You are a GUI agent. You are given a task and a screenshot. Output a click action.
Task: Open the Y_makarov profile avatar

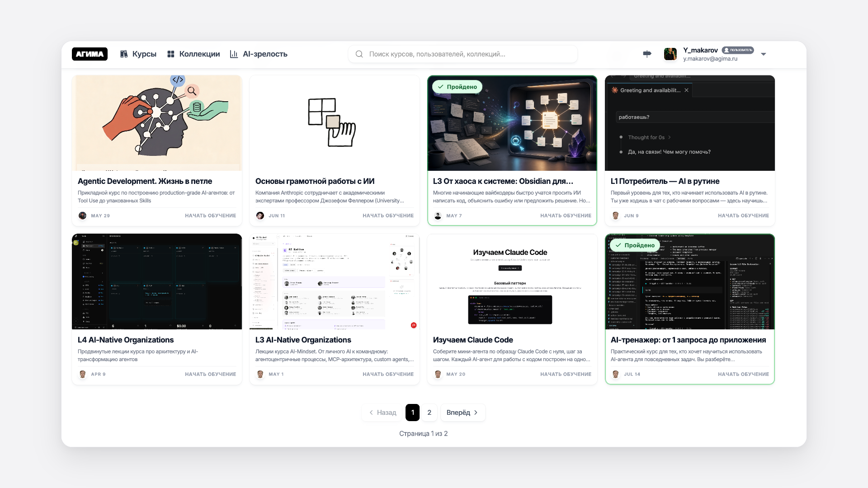click(670, 54)
